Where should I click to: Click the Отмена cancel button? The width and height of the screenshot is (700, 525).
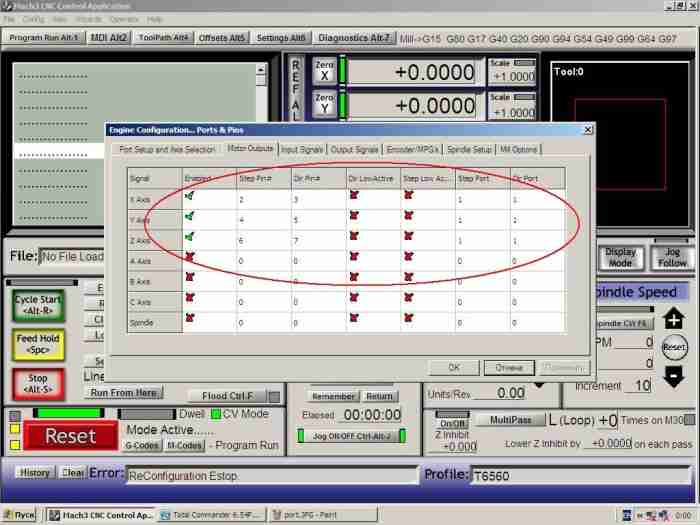tap(509, 367)
